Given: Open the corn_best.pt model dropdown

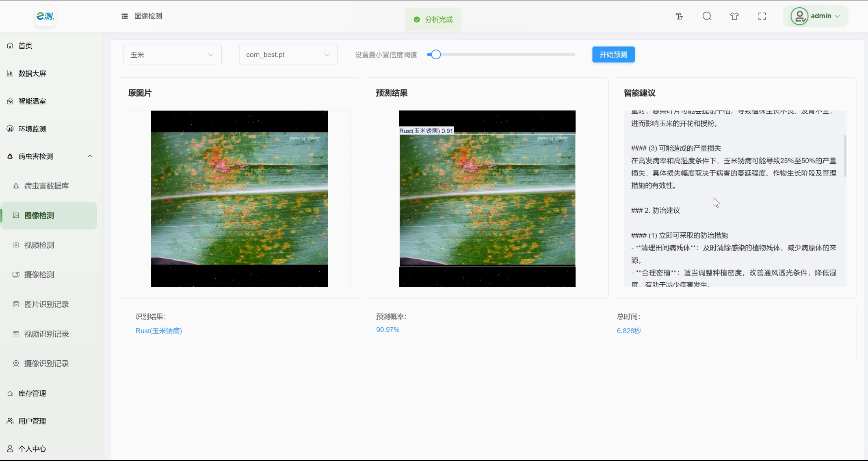Looking at the screenshot, I should point(288,54).
